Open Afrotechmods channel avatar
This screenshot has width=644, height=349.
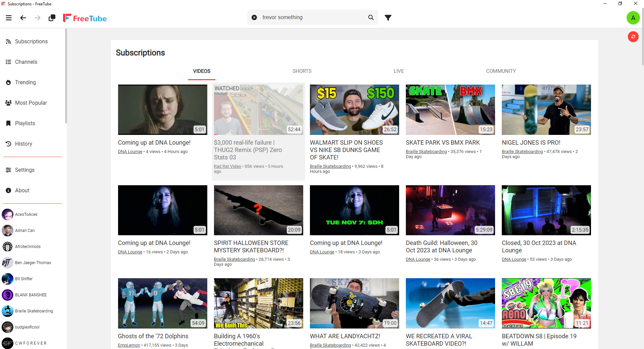click(7, 246)
